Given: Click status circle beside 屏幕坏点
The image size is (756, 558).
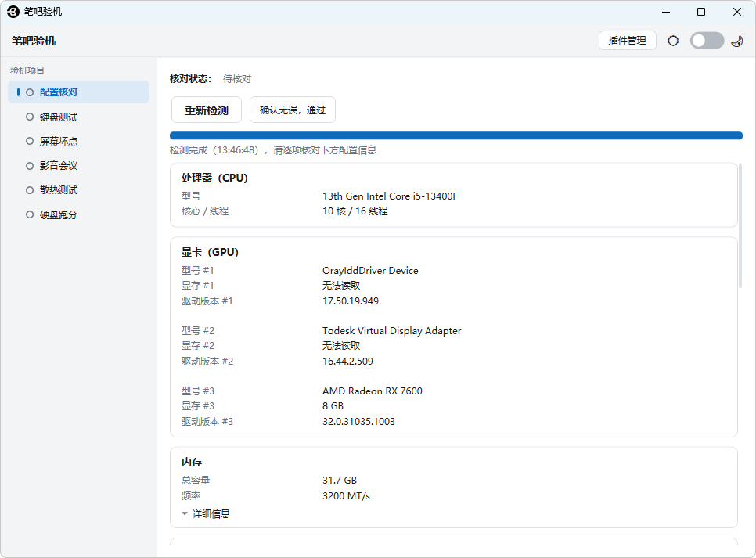Looking at the screenshot, I should pyautogui.click(x=30, y=141).
